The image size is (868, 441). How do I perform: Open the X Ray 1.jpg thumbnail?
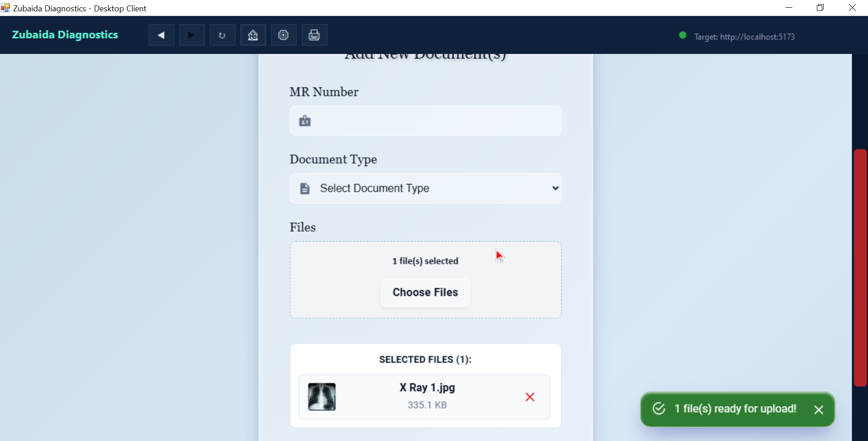322,397
